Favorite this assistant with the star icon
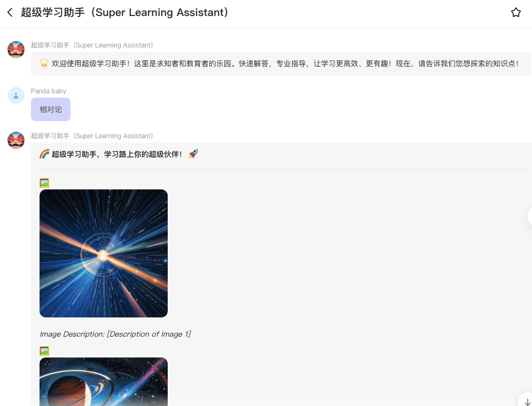This screenshot has height=406, width=532. coord(515,12)
